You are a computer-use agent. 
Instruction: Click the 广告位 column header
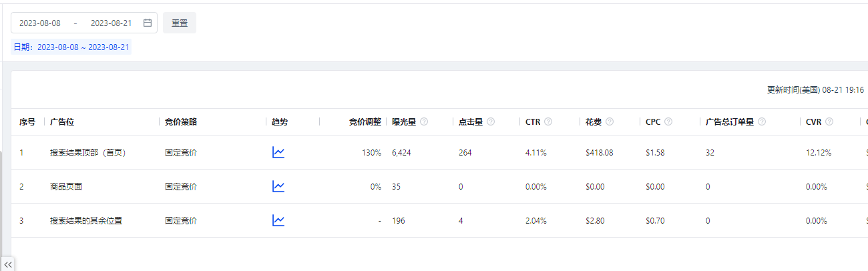pos(62,122)
